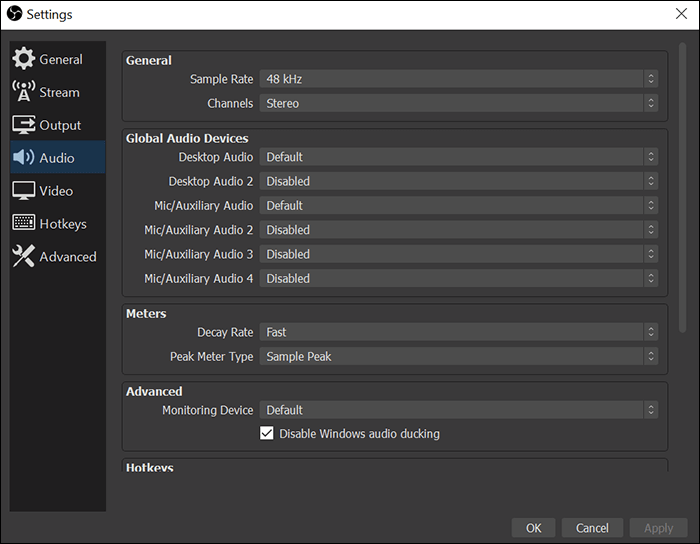Open Stream settings via antenna icon
This screenshot has height=544, width=700.
pos(23,92)
